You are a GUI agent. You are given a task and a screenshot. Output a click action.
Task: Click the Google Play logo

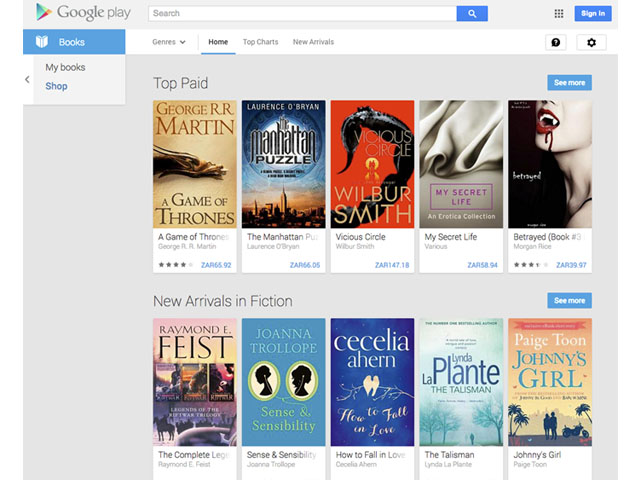click(x=83, y=12)
